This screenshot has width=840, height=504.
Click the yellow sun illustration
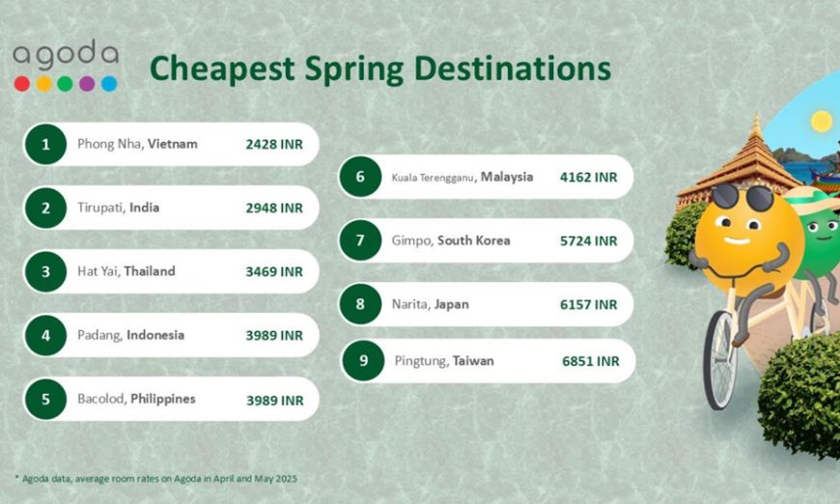point(822,121)
